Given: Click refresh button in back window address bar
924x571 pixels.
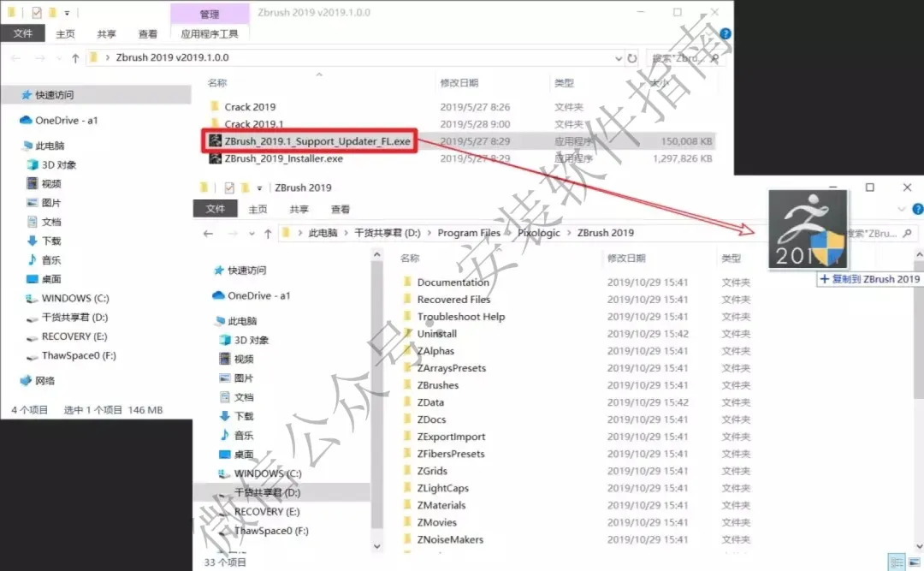Looking at the screenshot, I should (x=631, y=58).
